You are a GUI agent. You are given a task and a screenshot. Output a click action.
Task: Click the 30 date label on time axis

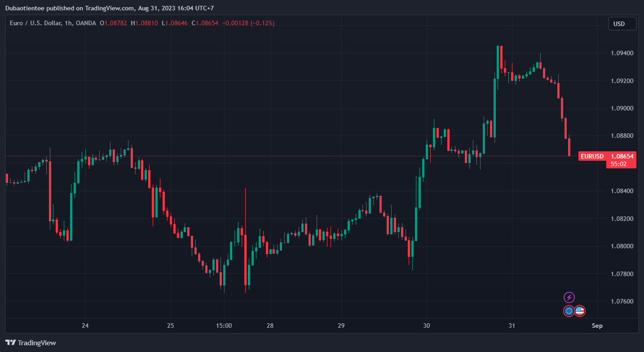pos(426,326)
